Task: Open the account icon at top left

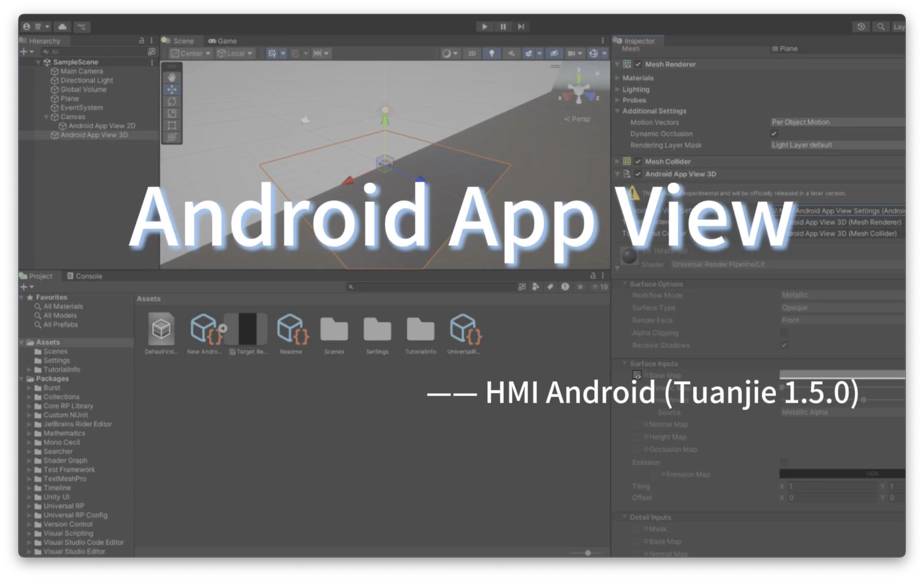Action: point(26,26)
